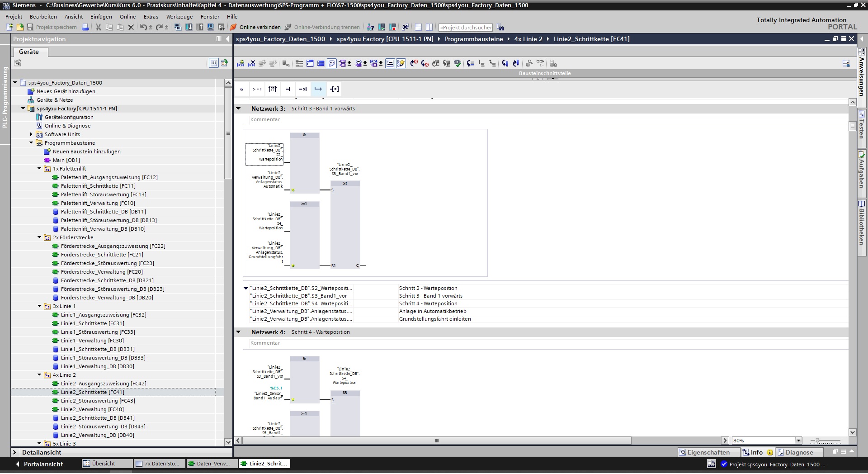
Task: Open Gerätekonfiguration in project tree
Action: tap(69, 117)
